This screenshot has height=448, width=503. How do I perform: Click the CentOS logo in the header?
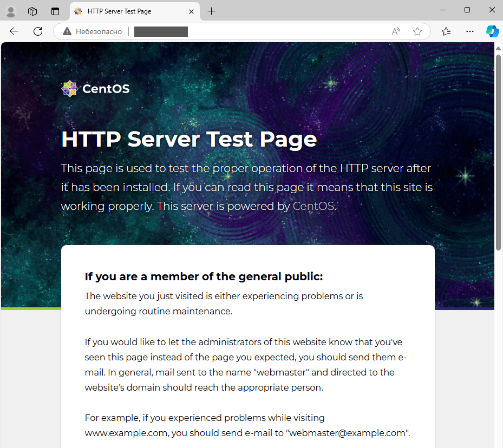(x=95, y=89)
